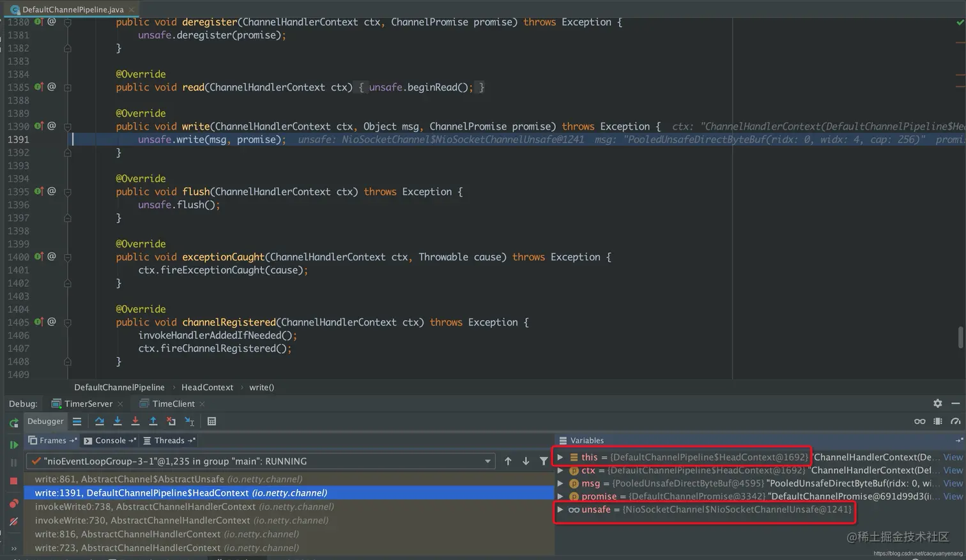This screenshot has width=966, height=560.
Task: Click the editor vertical scrollbar thumb
Action: [960, 337]
